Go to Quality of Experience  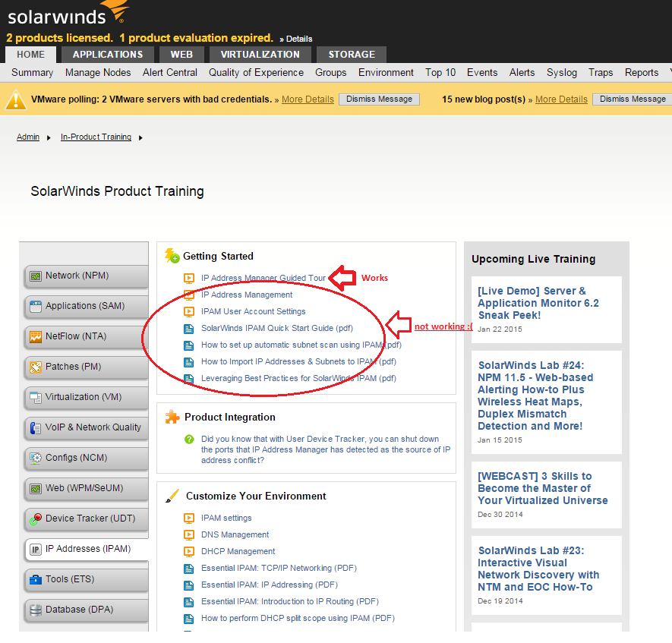click(x=257, y=73)
